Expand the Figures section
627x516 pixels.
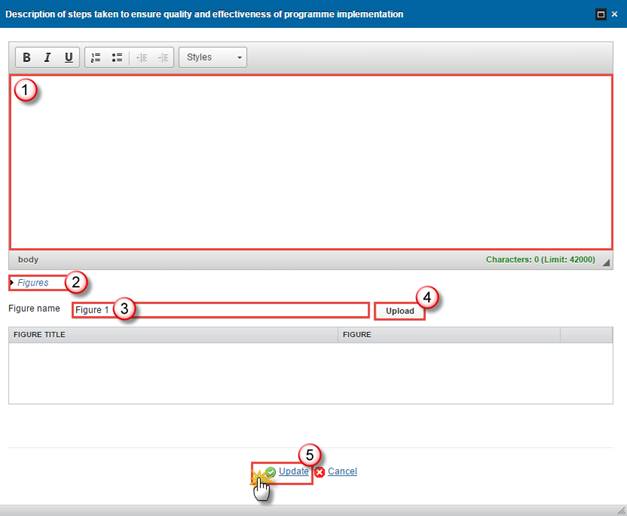[33, 283]
